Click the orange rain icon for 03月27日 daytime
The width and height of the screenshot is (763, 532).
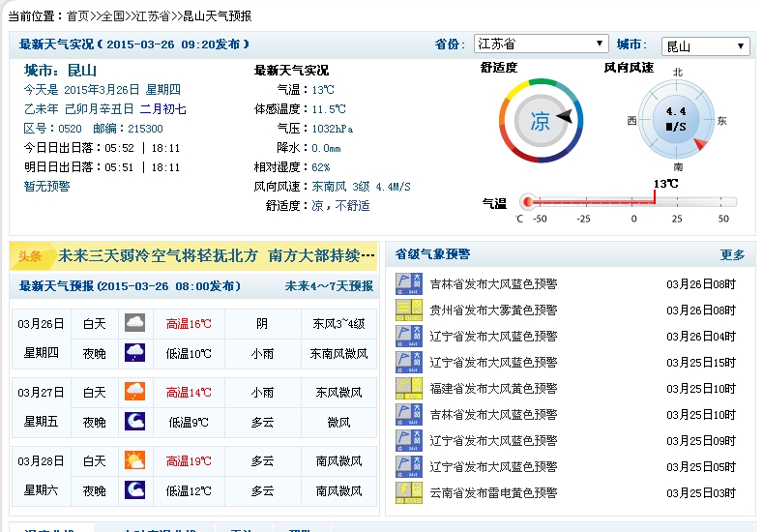[134, 392]
